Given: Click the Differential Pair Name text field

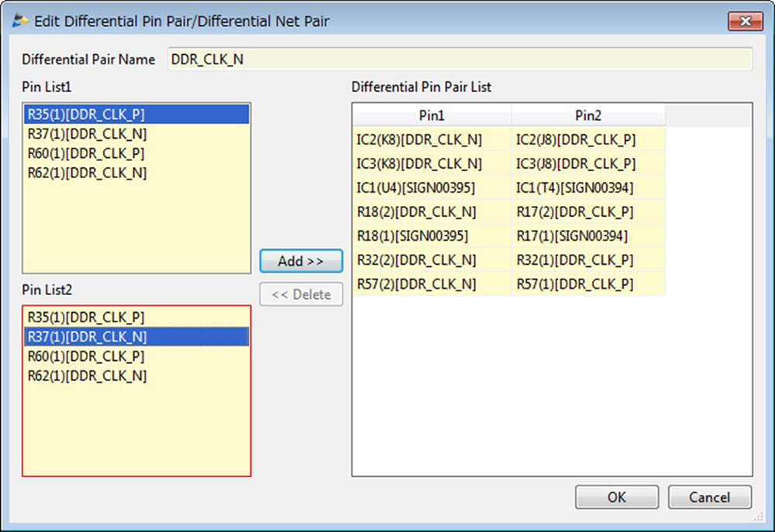Looking at the screenshot, I should [x=460, y=60].
